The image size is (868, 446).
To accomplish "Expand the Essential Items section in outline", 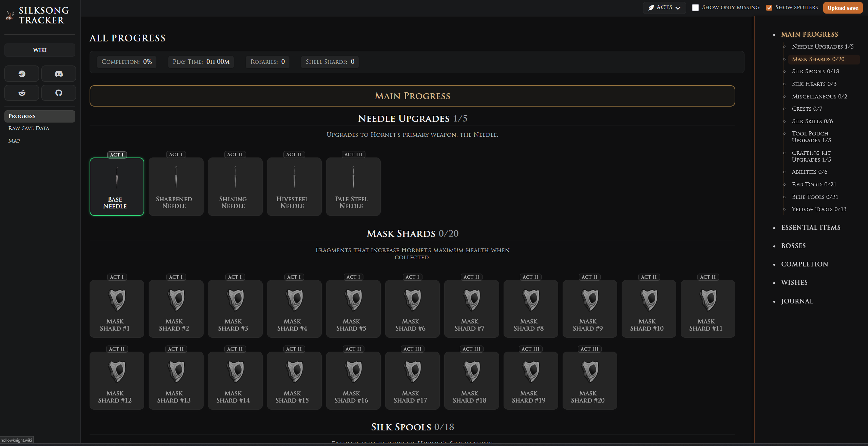I will pos(811,227).
